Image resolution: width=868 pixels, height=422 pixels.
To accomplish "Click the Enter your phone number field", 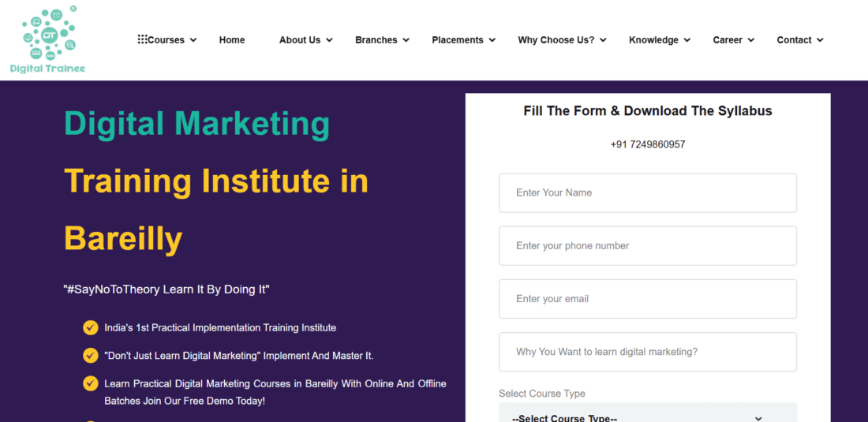I will click(647, 245).
